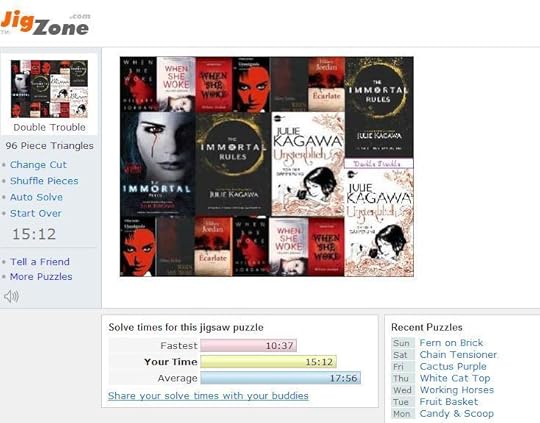Open the Double Trouble puzzle thumbnail
This screenshot has height=423, width=540.
pos(49,89)
